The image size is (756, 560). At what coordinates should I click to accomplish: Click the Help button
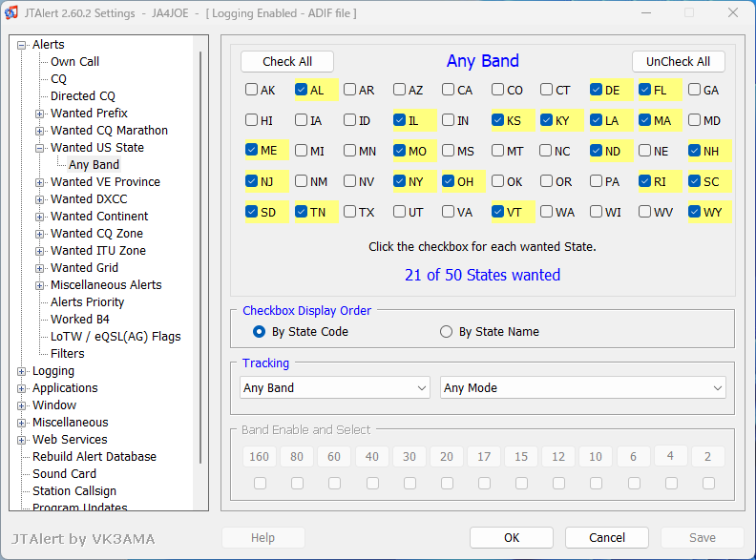tap(262, 537)
